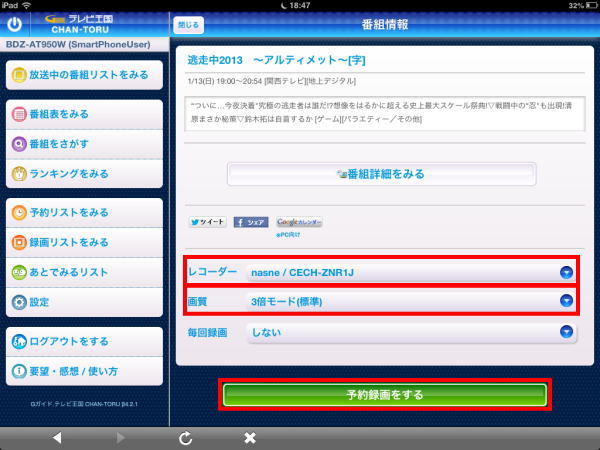This screenshot has height=450, width=600.
Task: Click the green face icon for あとでみるリスト
Action: tap(19, 272)
